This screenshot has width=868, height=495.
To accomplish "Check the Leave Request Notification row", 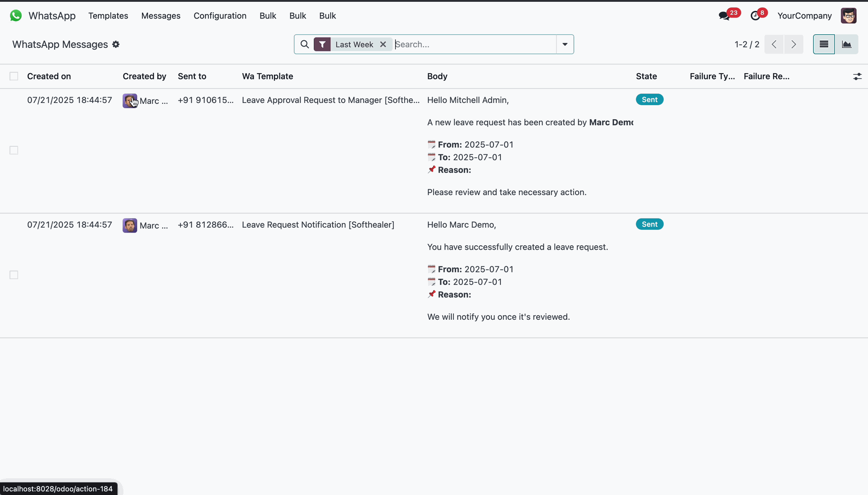I will pyautogui.click(x=14, y=275).
